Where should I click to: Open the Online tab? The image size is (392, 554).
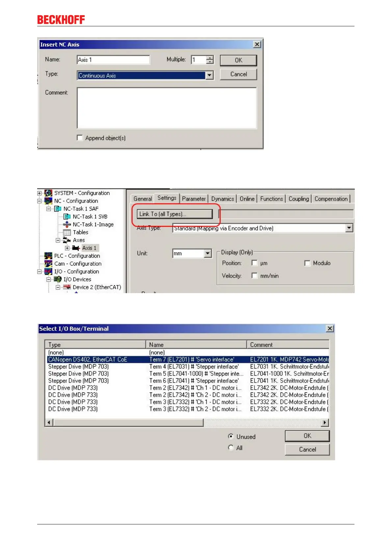(x=247, y=199)
